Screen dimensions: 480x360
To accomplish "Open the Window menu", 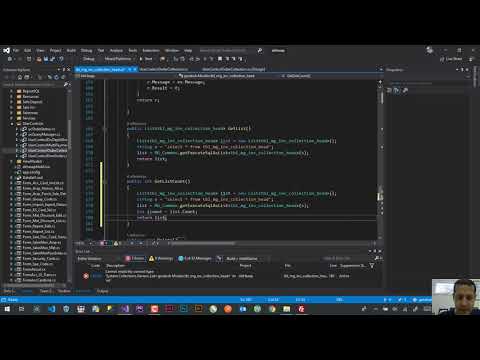I will (x=172, y=51).
